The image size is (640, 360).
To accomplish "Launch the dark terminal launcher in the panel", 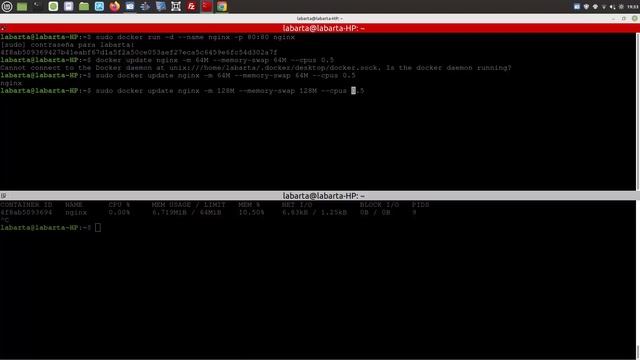I will (38, 6).
